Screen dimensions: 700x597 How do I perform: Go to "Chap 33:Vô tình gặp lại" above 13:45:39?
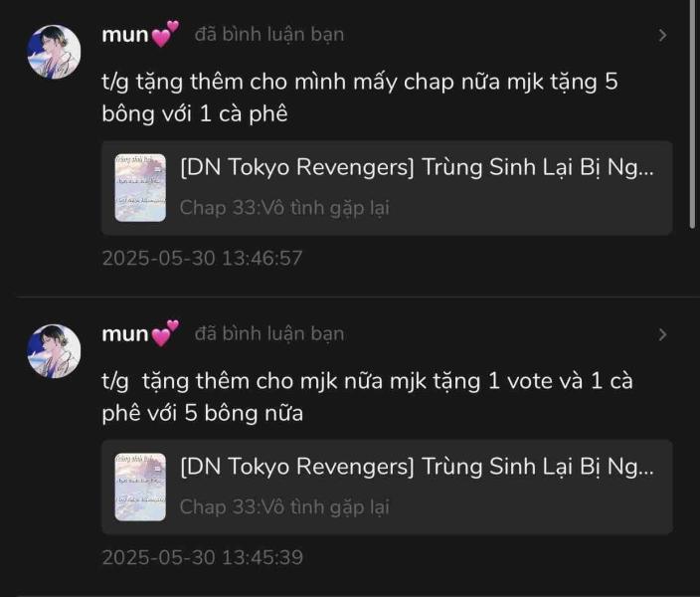(x=284, y=507)
